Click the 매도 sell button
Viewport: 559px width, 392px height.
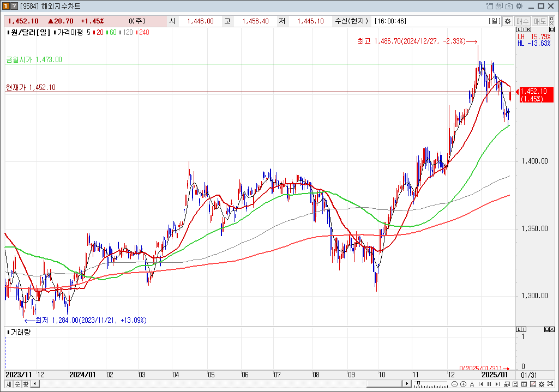[x=540, y=21]
